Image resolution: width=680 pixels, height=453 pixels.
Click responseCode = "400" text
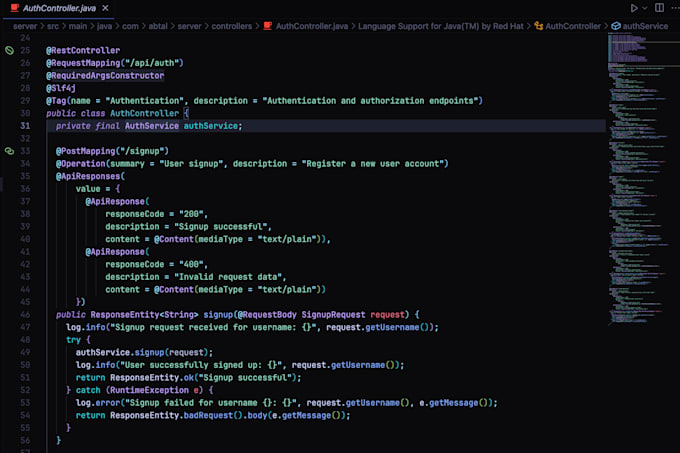click(155, 264)
